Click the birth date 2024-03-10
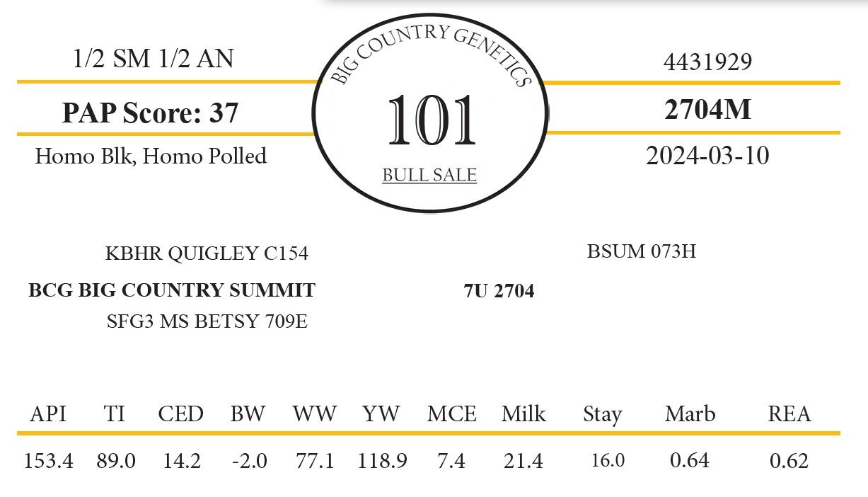Screen dimensions: 868x497 click(707, 156)
